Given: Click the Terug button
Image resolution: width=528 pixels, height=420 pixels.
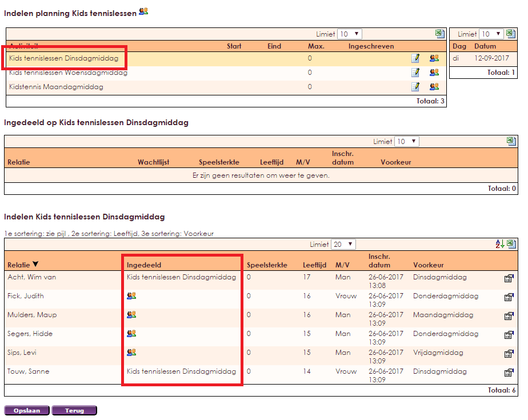Looking at the screenshot, I should click(74, 410).
